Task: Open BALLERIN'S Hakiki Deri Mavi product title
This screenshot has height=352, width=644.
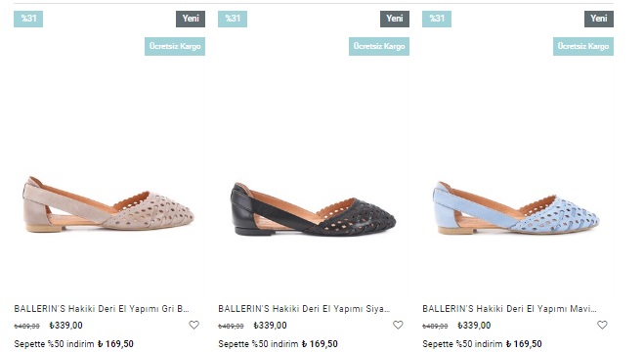Action: [x=509, y=308]
